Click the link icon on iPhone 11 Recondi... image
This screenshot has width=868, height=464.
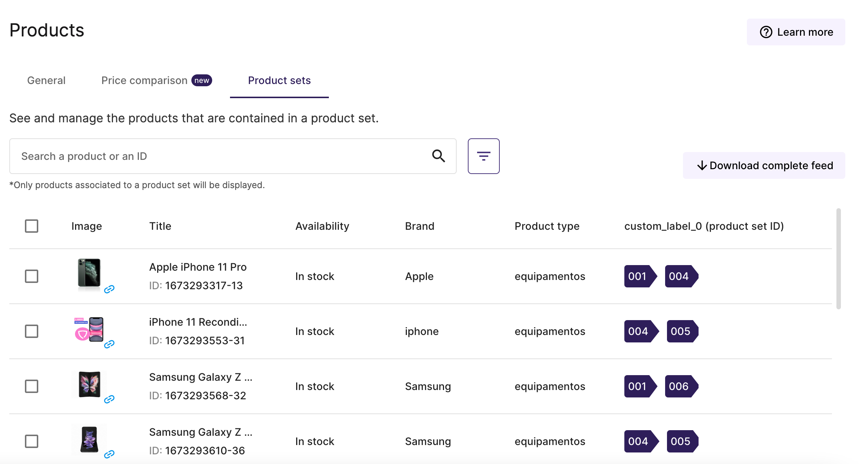[x=109, y=344]
